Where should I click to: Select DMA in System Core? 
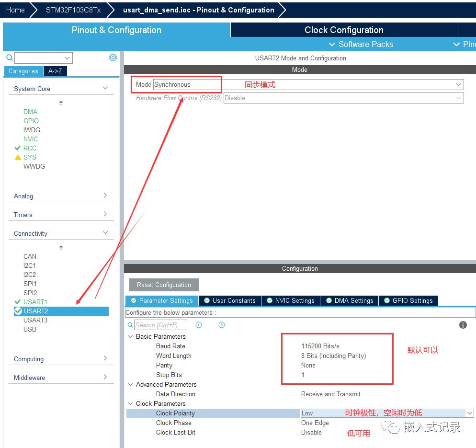click(30, 112)
